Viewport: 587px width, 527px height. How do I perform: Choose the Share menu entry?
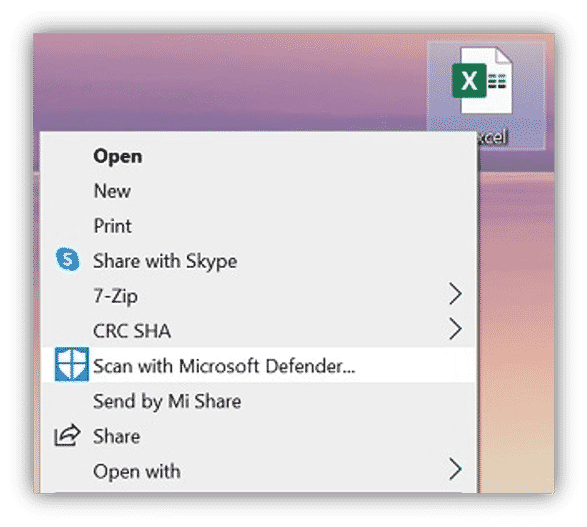click(x=258, y=436)
